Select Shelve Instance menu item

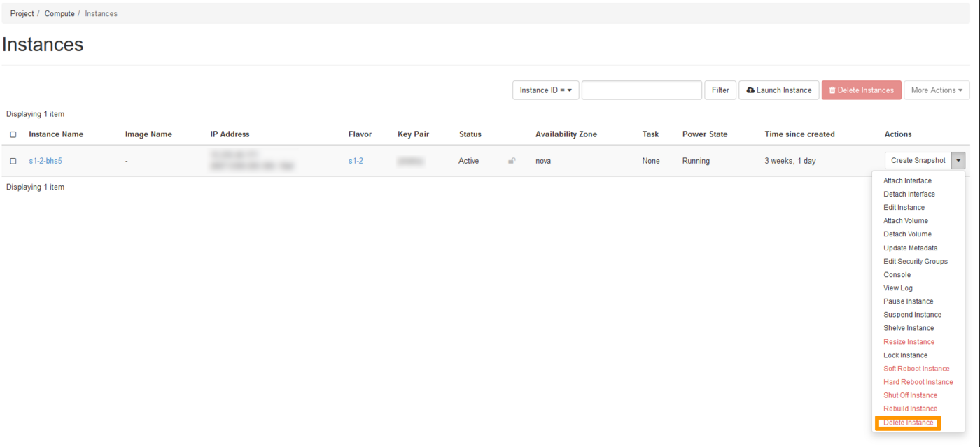tap(908, 328)
